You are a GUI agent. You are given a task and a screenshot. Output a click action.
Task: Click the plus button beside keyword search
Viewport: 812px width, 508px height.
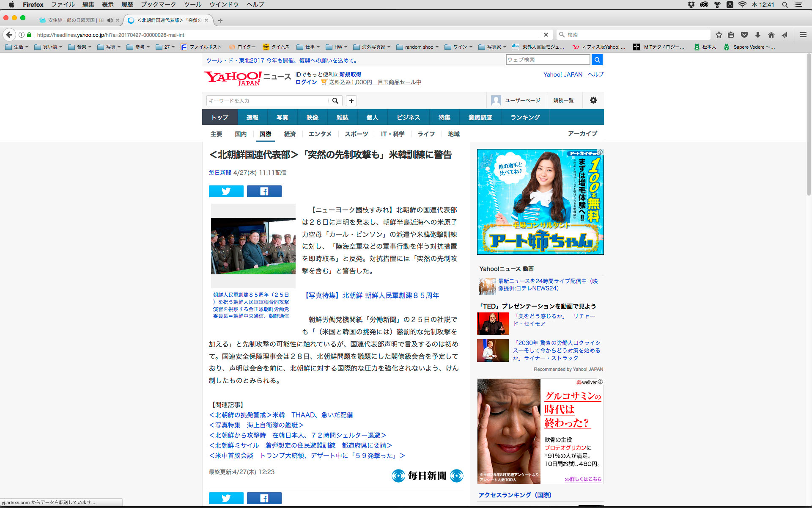[x=351, y=101]
